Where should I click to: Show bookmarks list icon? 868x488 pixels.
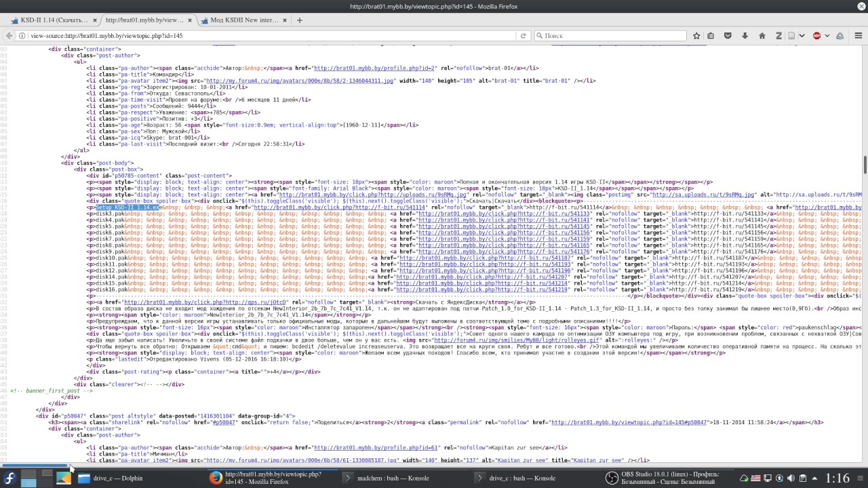711,35
